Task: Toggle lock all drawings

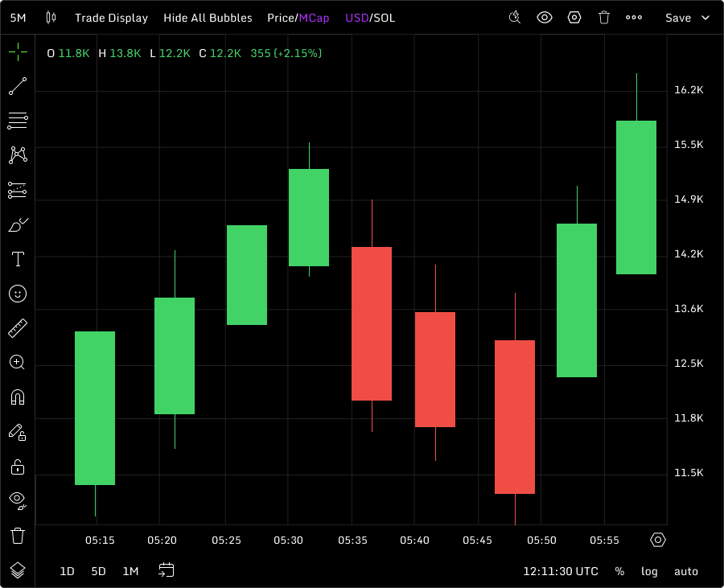Action: (x=18, y=467)
